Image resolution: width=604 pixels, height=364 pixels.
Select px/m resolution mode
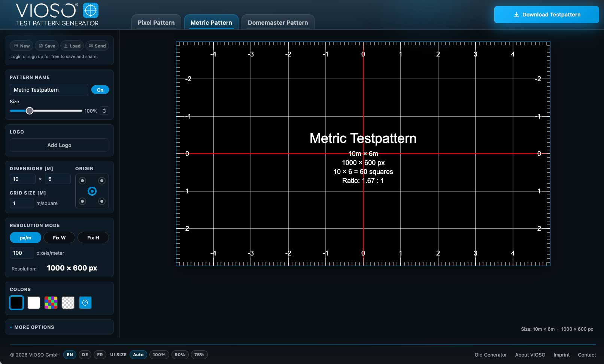pyautogui.click(x=25, y=238)
